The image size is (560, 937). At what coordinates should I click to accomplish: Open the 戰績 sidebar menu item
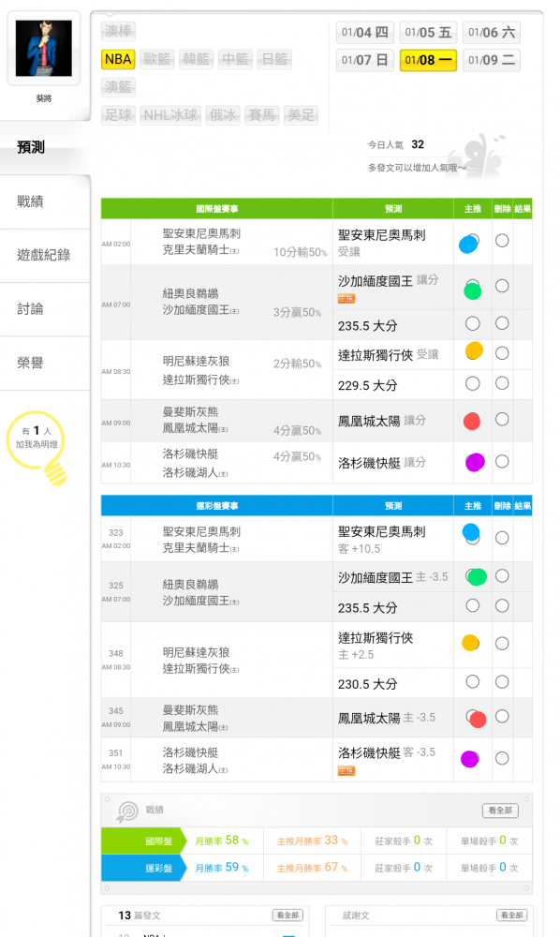click(x=31, y=201)
